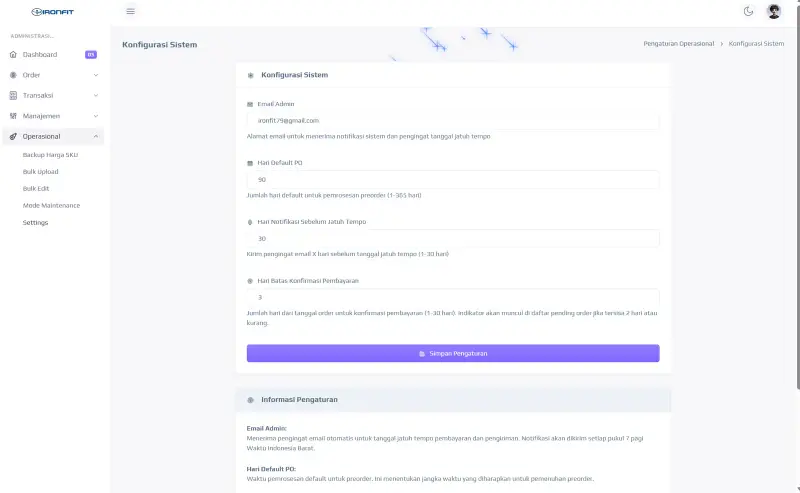Image resolution: width=800 pixels, height=493 pixels.
Task: Click the Hari Default PO calendar icon
Action: tap(250, 163)
